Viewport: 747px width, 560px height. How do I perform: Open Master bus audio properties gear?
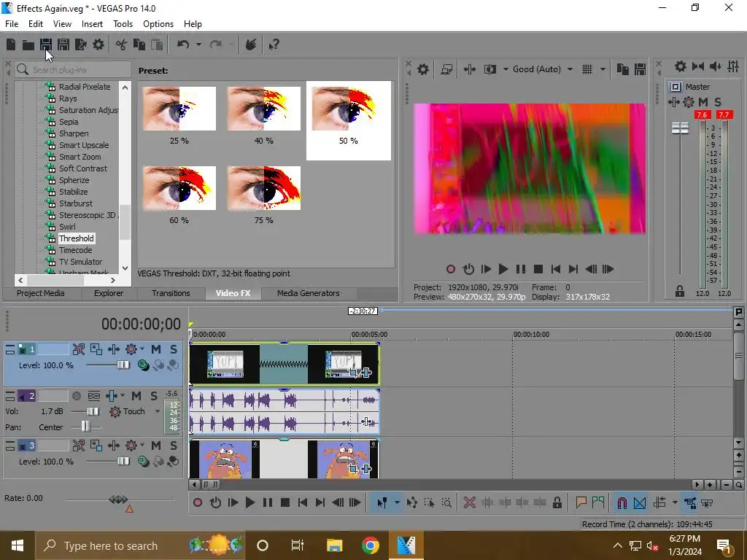(x=681, y=66)
